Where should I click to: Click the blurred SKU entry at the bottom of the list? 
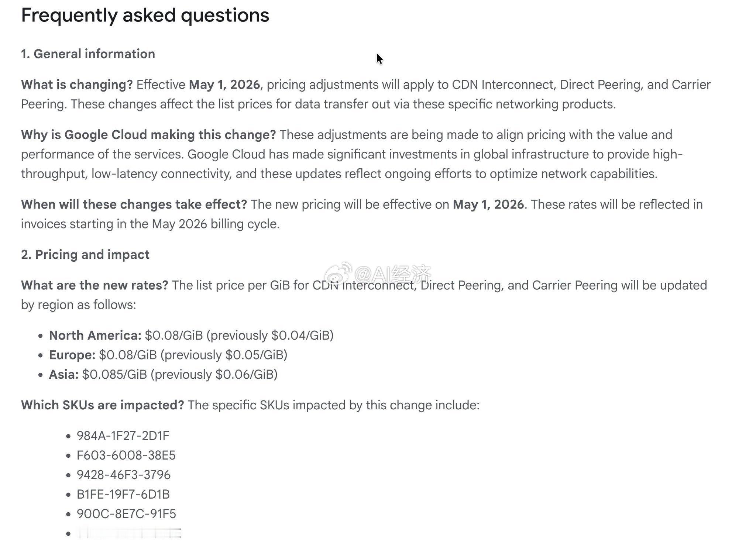129,533
